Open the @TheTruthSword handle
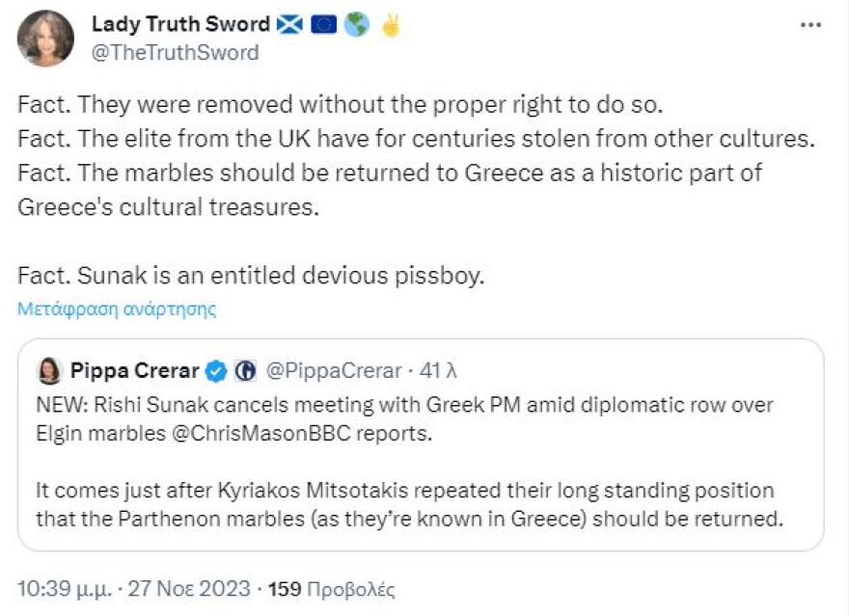849x616 pixels. (x=175, y=53)
